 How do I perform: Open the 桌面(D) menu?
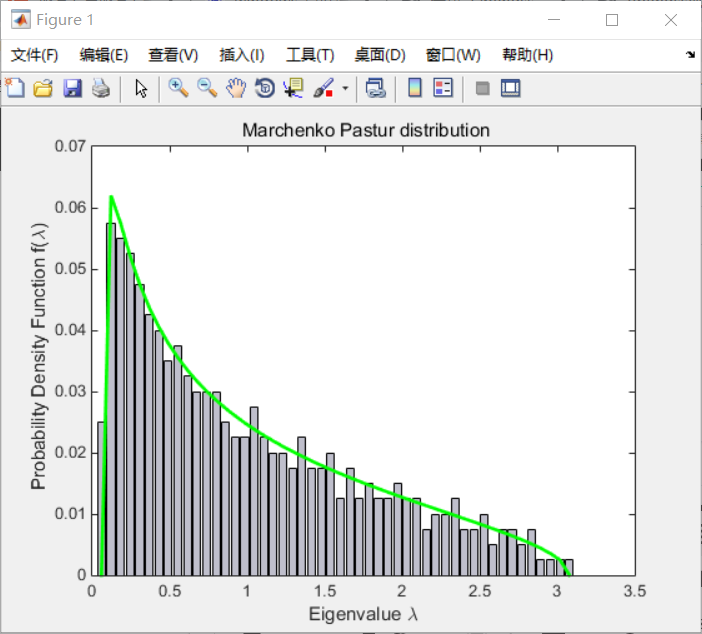[380, 55]
